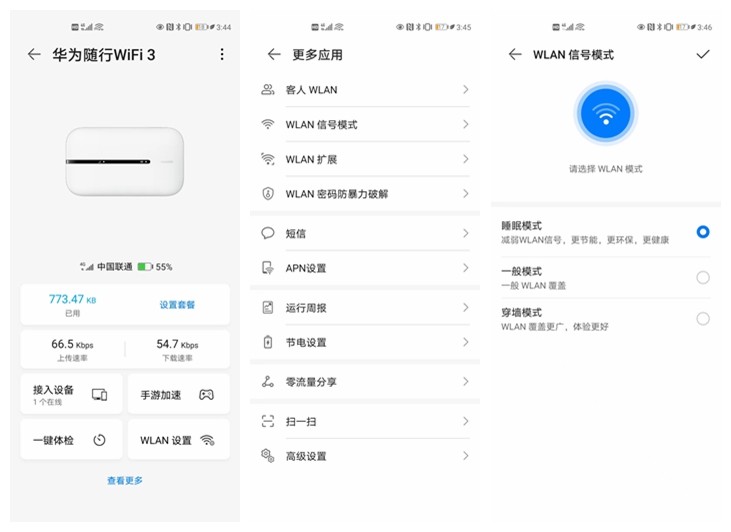Open 运行周报 entry

[365, 308]
